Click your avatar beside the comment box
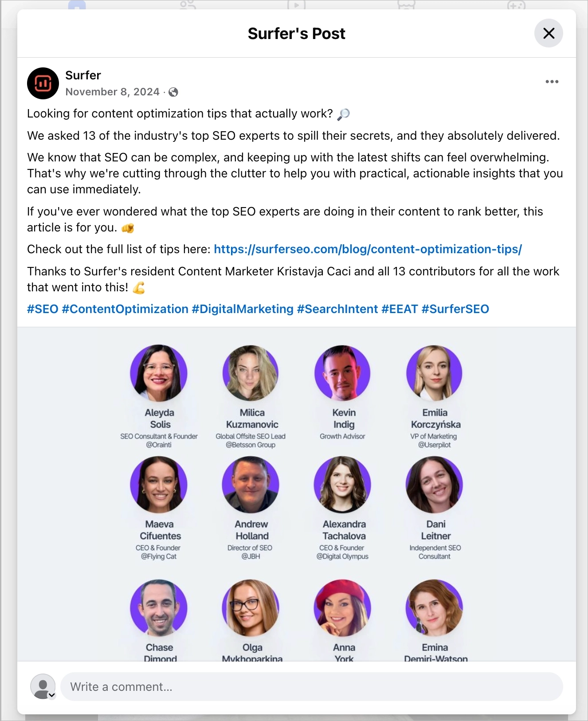Image resolution: width=588 pixels, height=721 pixels. pyautogui.click(x=42, y=686)
